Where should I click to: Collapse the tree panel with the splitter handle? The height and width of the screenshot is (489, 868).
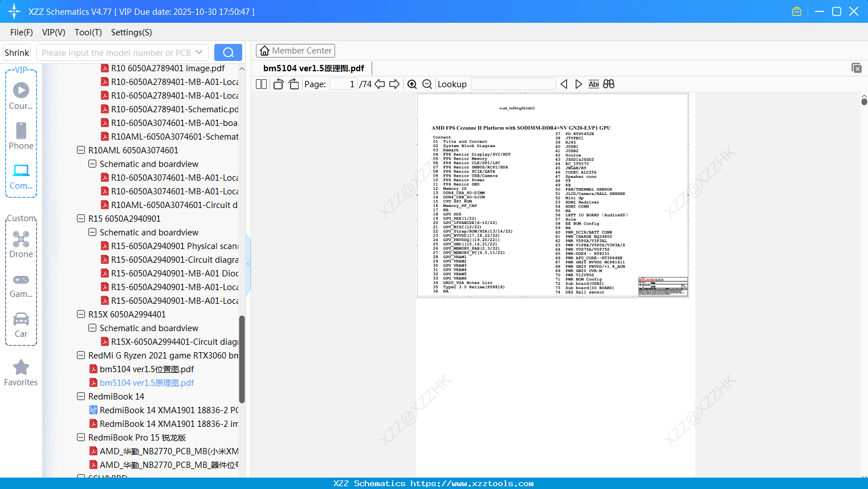[248, 263]
